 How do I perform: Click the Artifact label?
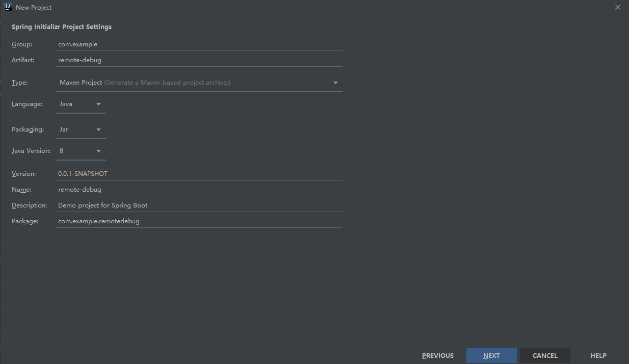[x=23, y=60]
